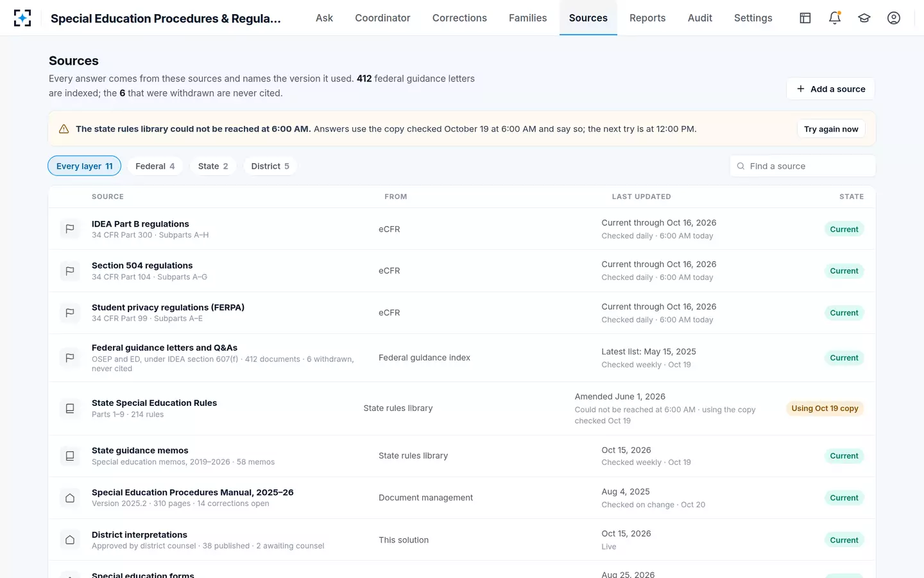Click the flag icon for Federal guidance letters
Viewport: 924px width, 578px height.
click(70, 358)
